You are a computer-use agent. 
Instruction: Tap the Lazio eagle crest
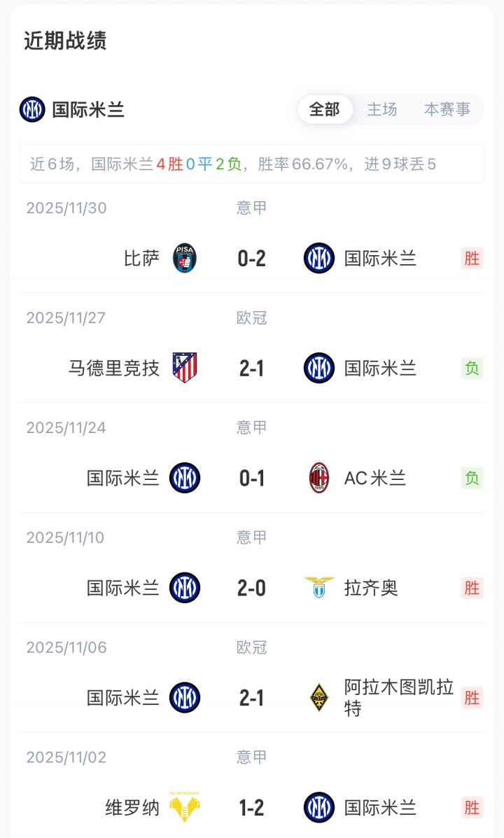pyautogui.click(x=319, y=588)
